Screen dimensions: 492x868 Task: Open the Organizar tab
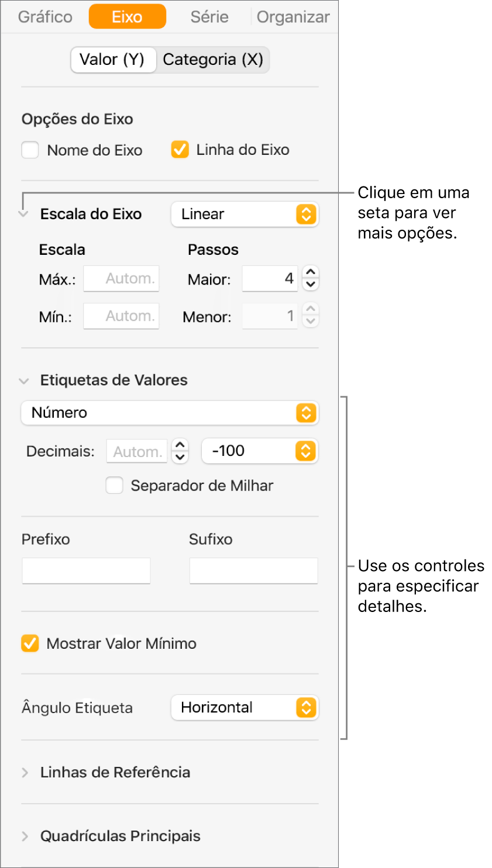tap(293, 17)
